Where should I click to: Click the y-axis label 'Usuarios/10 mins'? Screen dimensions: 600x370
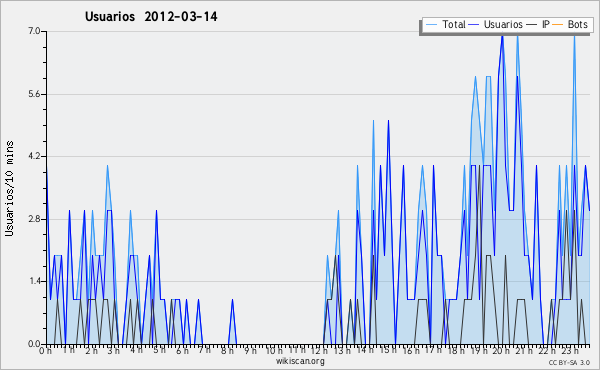9,188
